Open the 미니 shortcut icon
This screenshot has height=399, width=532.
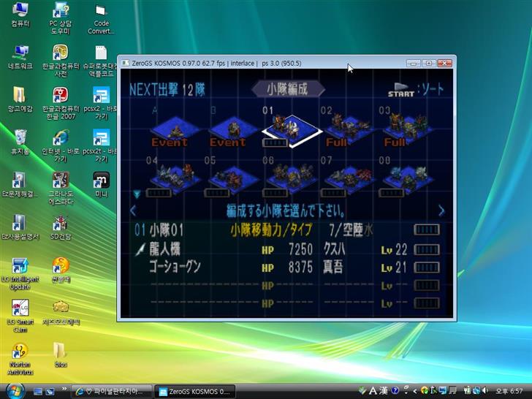tap(101, 185)
